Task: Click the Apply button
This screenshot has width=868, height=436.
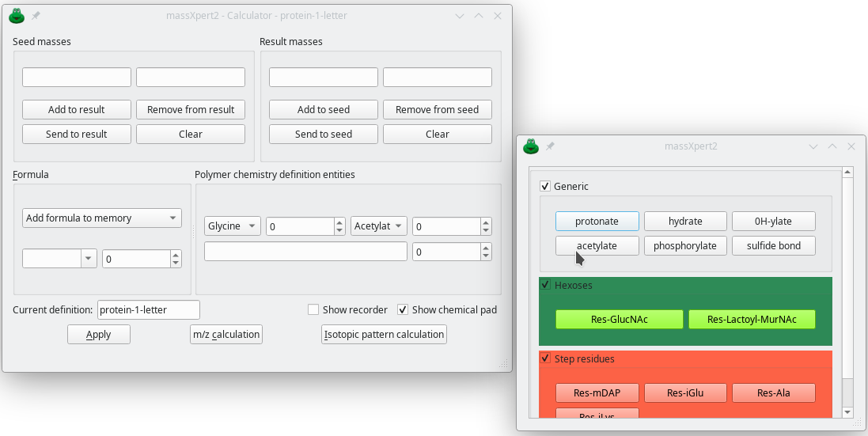Action: 99,334
